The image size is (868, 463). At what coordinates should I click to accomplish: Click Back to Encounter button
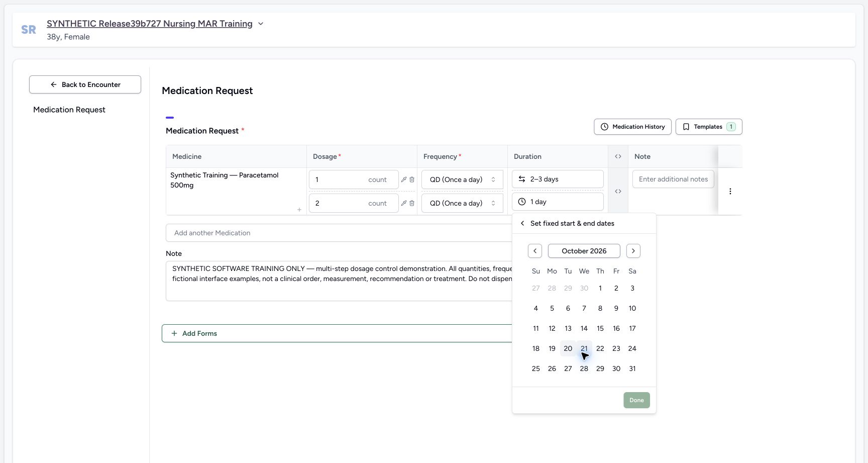85,84
